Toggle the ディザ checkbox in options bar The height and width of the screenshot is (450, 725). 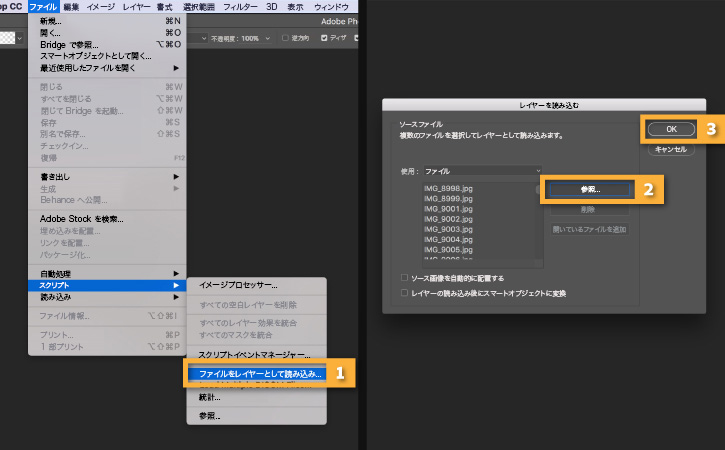(x=324, y=38)
